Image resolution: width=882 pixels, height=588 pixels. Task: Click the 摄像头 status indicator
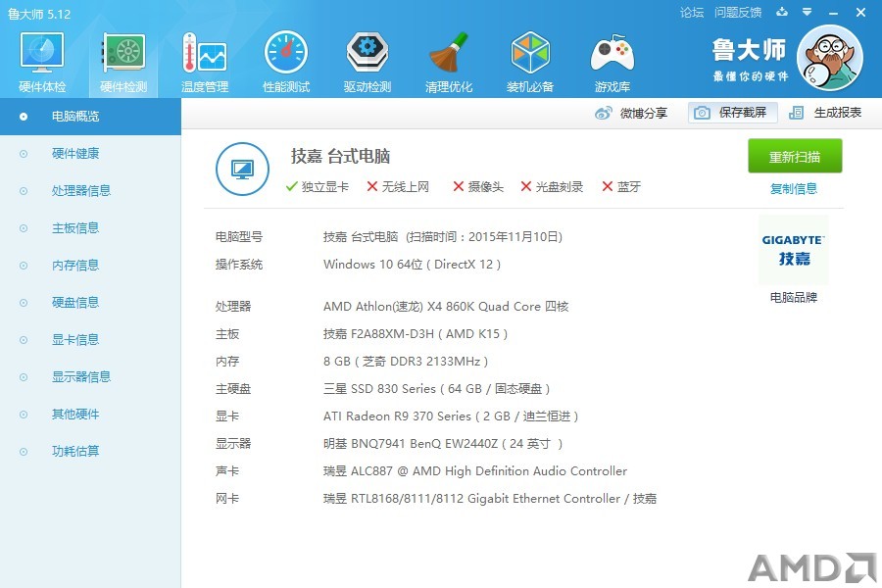click(x=478, y=187)
